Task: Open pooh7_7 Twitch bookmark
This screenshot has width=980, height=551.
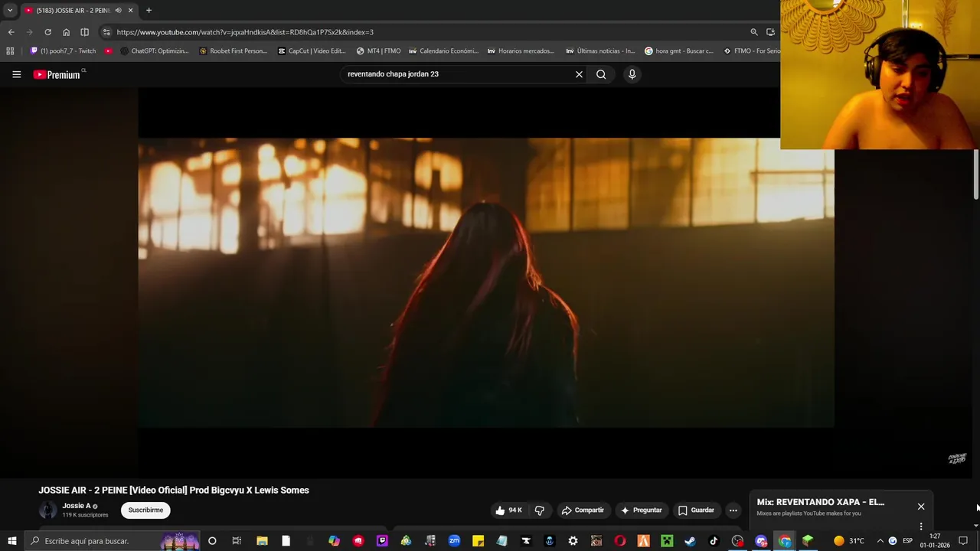Action: (x=63, y=51)
